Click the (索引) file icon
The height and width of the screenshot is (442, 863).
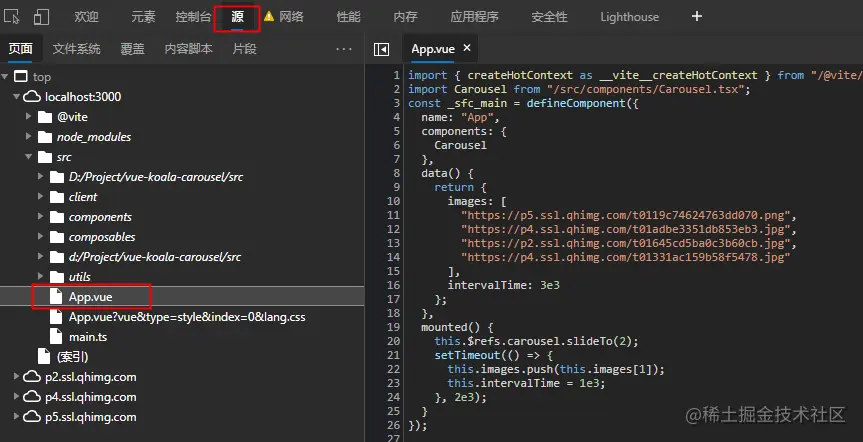click(45, 356)
